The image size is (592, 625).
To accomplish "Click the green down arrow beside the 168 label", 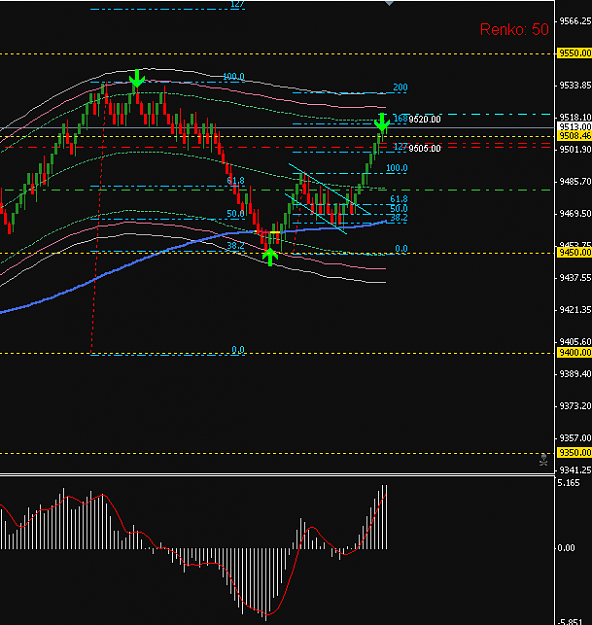I will [x=382, y=122].
